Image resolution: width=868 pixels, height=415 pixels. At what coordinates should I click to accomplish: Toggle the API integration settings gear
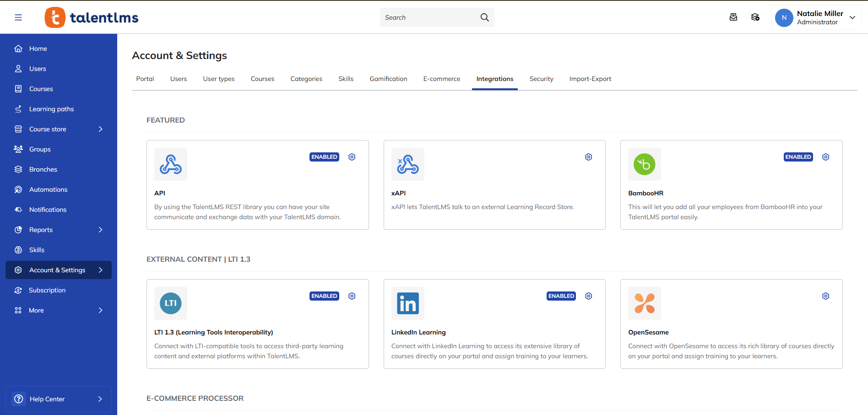(352, 156)
